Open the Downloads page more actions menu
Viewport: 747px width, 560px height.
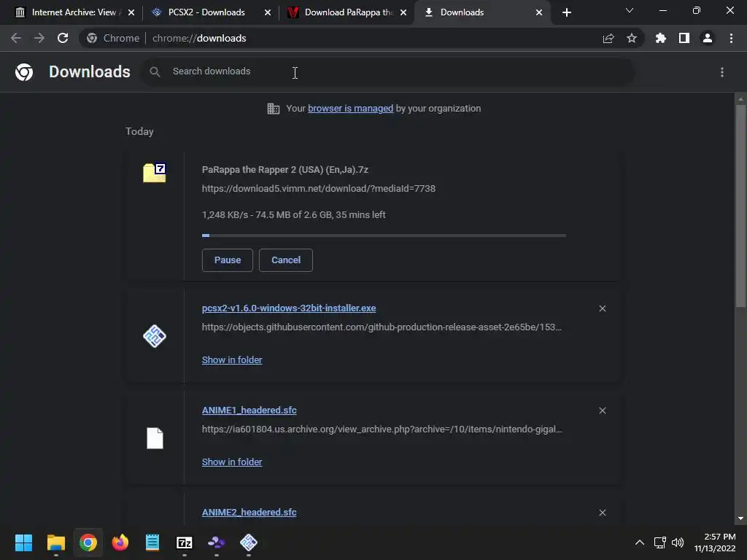pos(722,72)
